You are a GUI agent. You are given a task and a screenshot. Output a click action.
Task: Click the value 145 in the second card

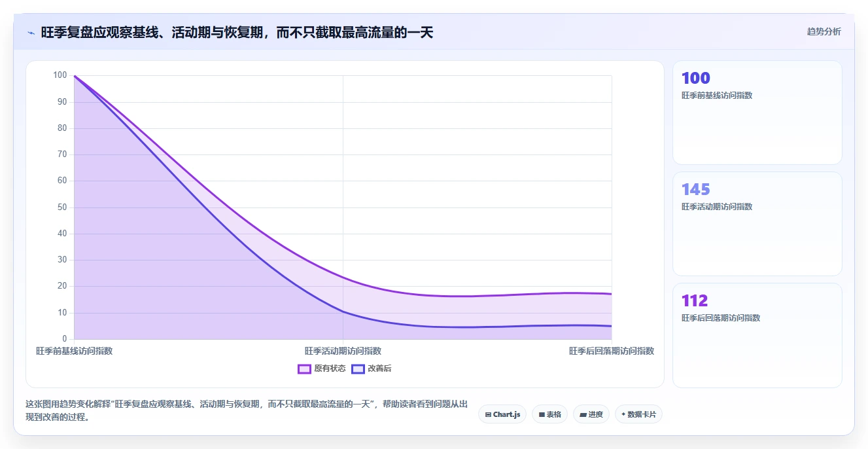pyautogui.click(x=695, y=190)
